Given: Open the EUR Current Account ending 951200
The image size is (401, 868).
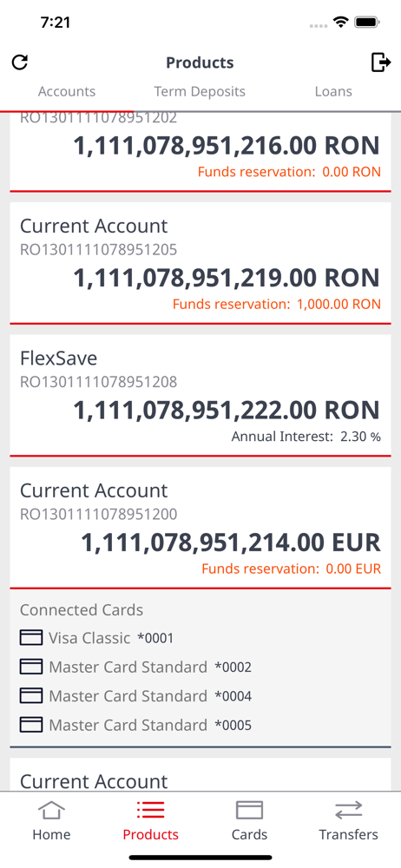Looking at the screenshot, I should 200,528.
